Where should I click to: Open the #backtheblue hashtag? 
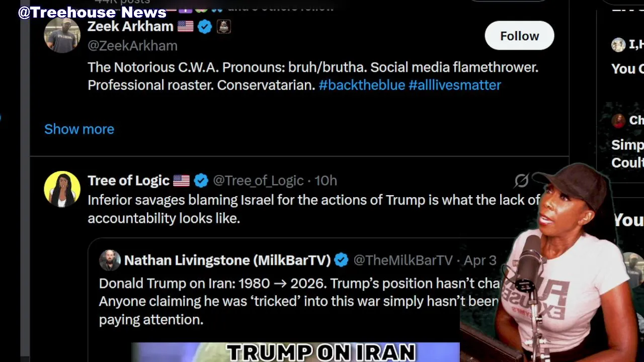pyautogui.click(x=362, y=85)
